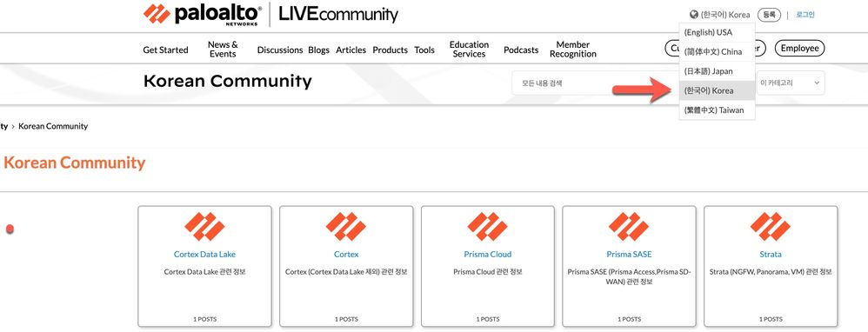This screenshot has width=868, height=332.
Task: Click '1 POSTS' under Strata card
Action: tap(771, 319)
